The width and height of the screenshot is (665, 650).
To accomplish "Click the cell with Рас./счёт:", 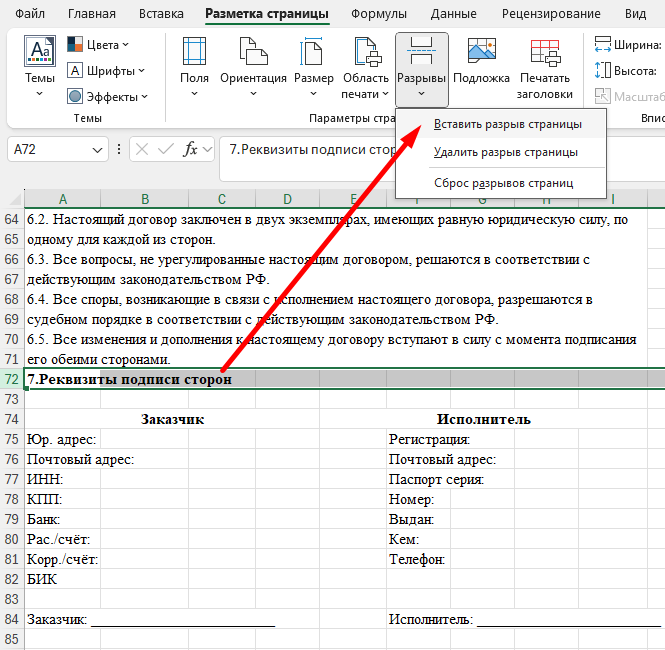I will [62, 539].
